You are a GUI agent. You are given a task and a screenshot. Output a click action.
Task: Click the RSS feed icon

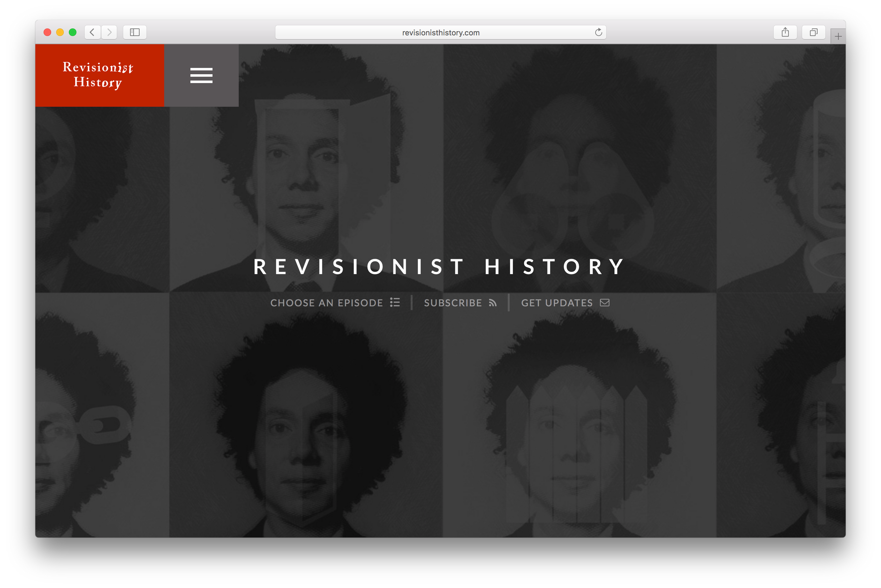pos(493,303)
